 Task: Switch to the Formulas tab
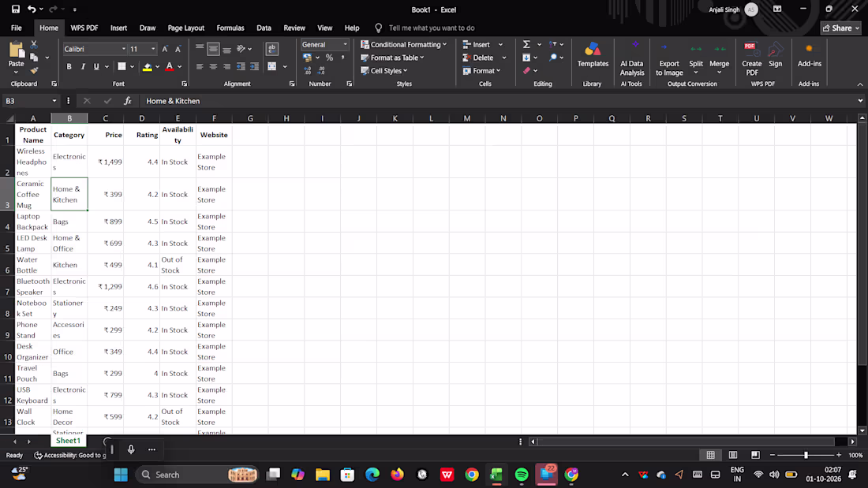point(230,28)
